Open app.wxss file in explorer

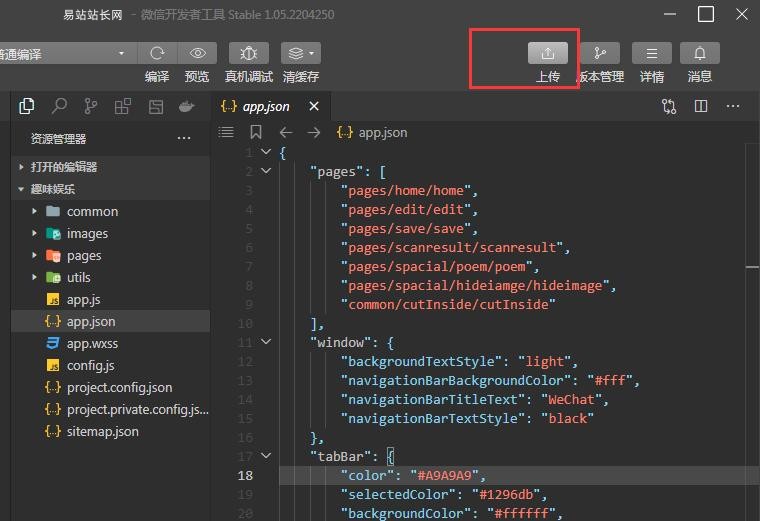92,343
